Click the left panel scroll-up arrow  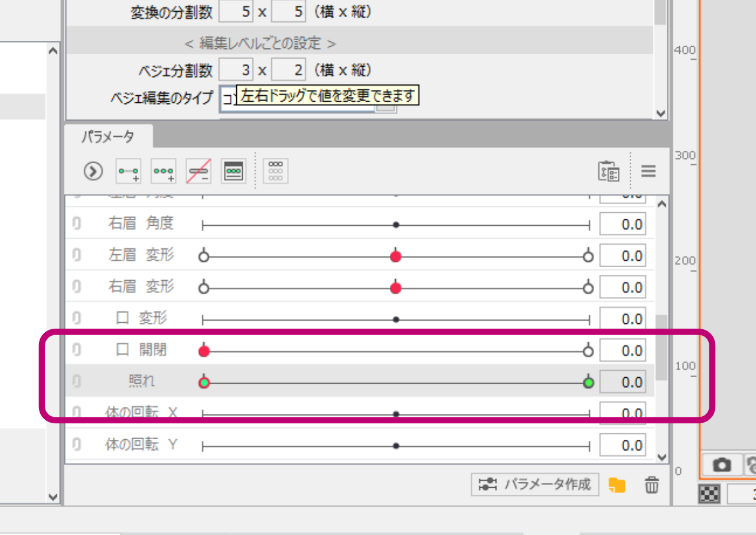(x=53, y=51)
